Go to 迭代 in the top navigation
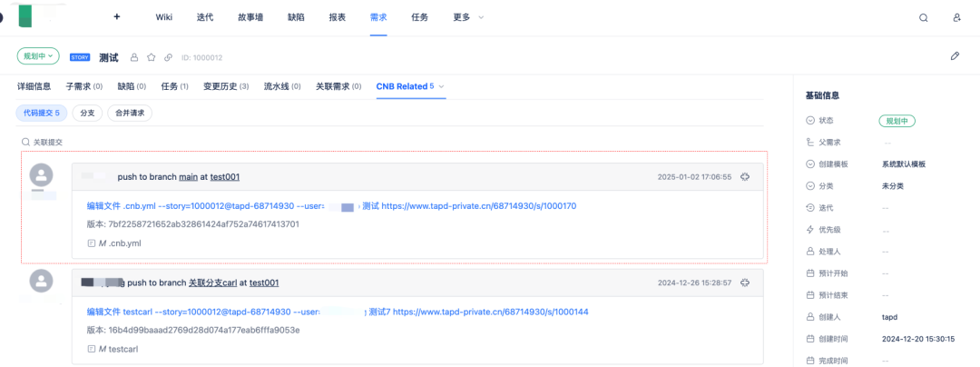Viewport: 980px width, 367px height. (205, 17)
